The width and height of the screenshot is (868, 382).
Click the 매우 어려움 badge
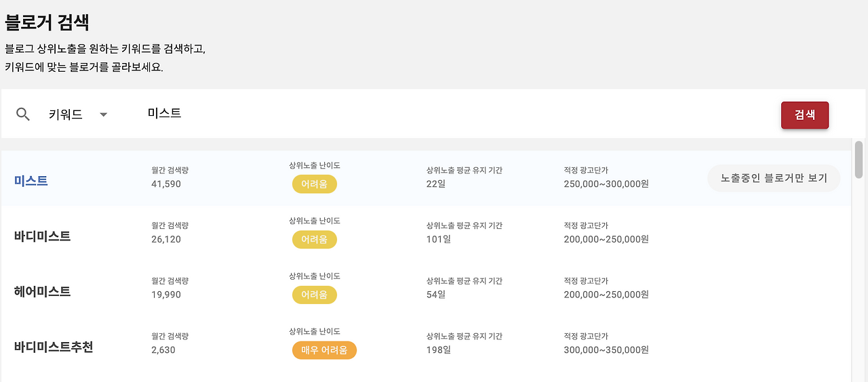pos(324,350)
